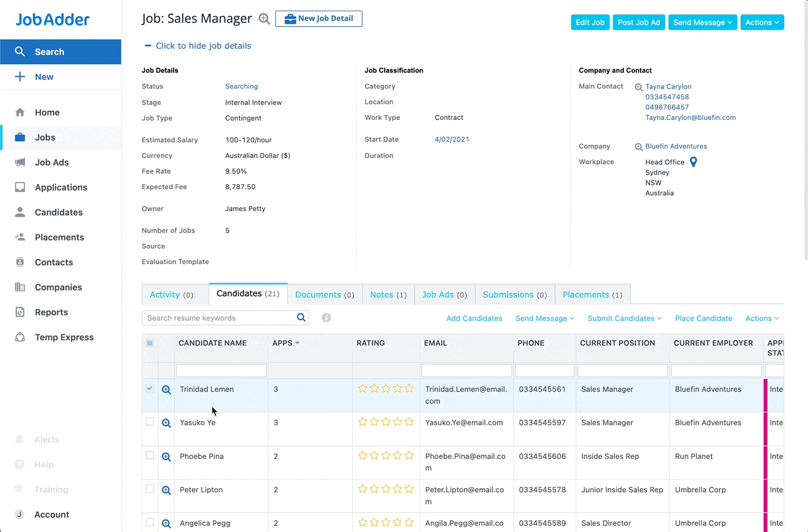Click the Candidates person icon

click(20, 212)
